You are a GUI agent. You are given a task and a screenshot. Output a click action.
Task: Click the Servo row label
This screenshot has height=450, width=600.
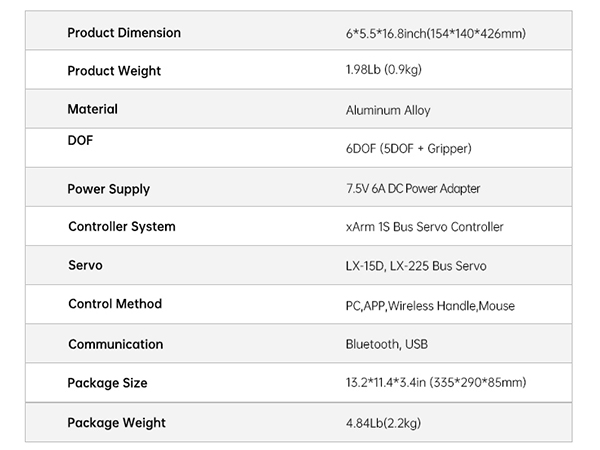pos(85,265)
